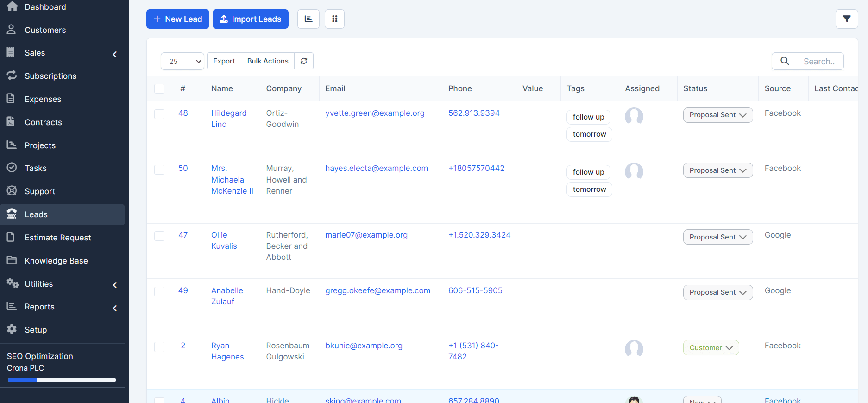
Task: Open Subscriptions in the sidebar
Action: tap(50, 76)
